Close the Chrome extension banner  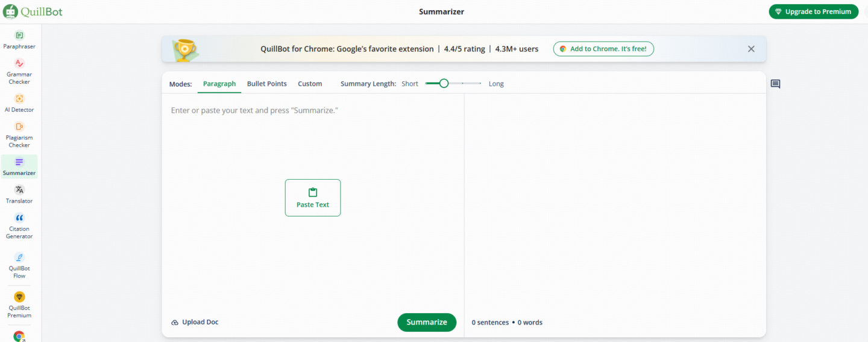click(x=751, y=49)
